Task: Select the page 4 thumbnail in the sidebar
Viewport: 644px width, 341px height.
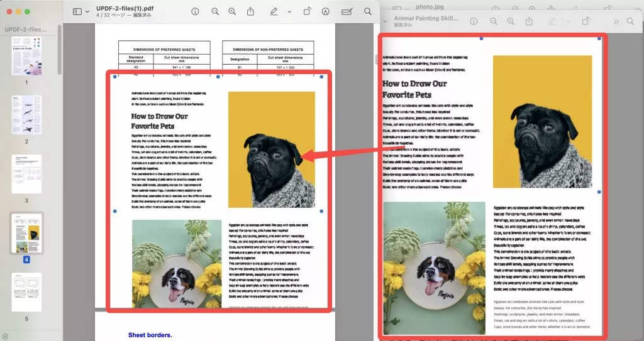Action: pos(26,233)
